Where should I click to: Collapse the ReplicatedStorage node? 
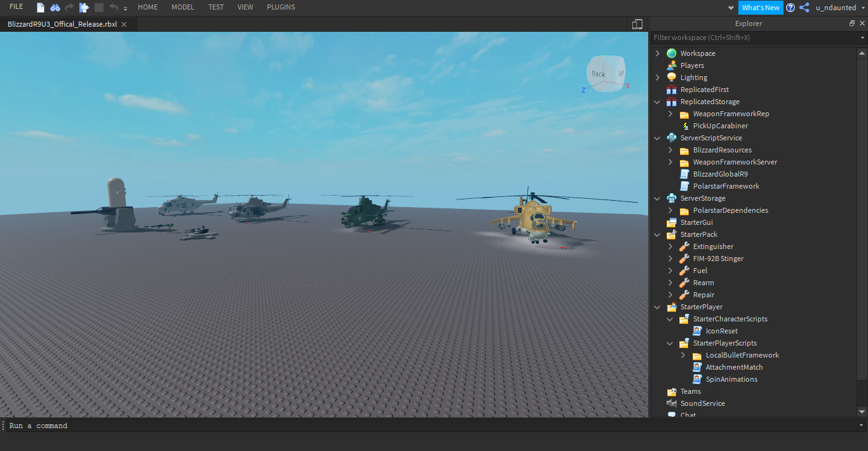658,102
